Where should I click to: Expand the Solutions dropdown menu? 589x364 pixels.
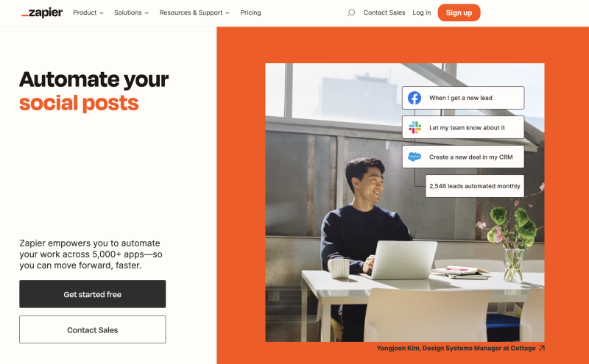point(132,13)
